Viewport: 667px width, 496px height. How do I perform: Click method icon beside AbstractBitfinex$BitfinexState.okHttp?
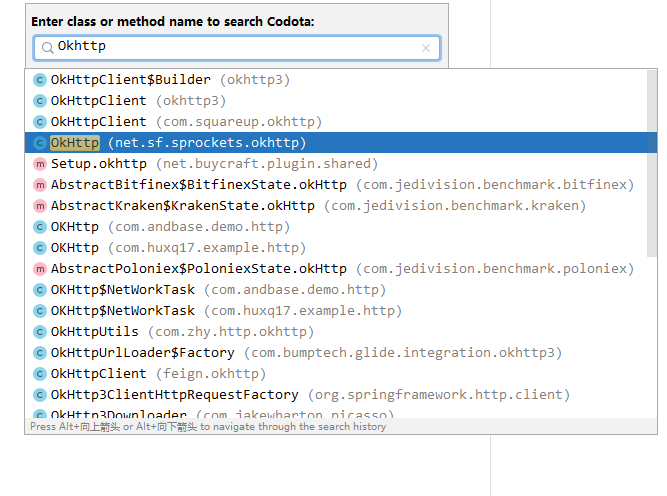click(x=40, y=185)
